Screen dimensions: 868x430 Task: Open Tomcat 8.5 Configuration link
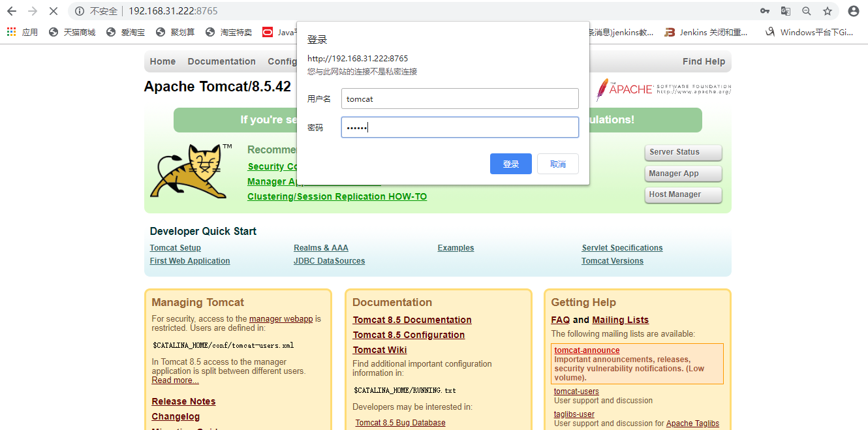tap(409, 335)
